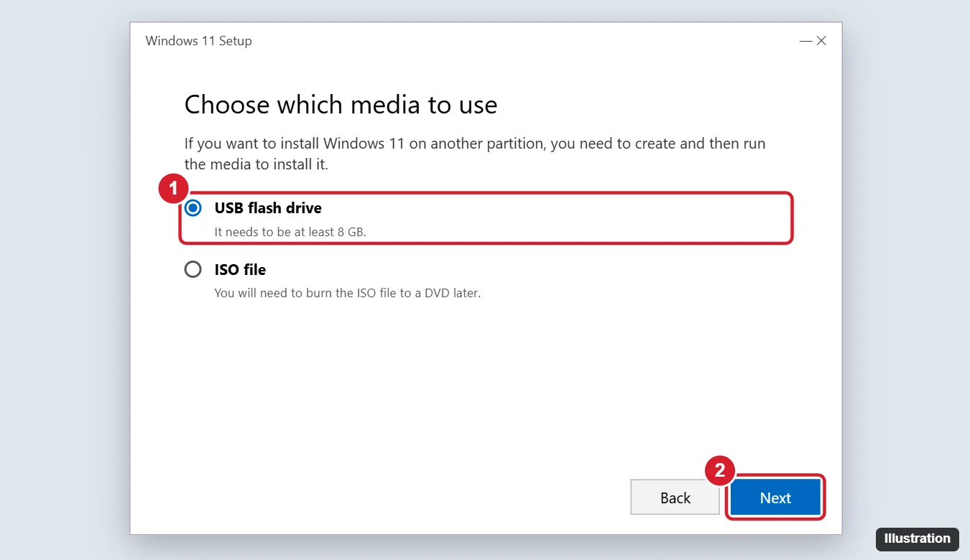Select the ISO file radio button
Viewport: 970px width, 560px height.
click(193, 269)
